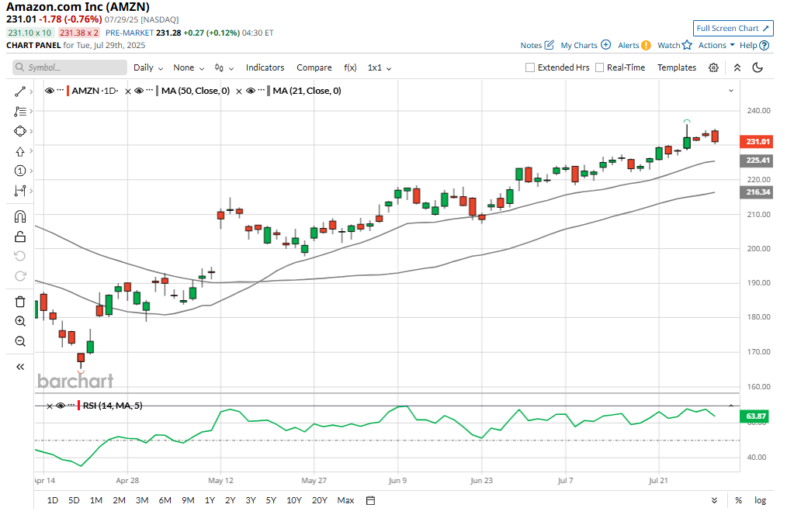Click the double-chevron-up collapse icon
The height and width of the screenshot is (532, 794).
737,67
